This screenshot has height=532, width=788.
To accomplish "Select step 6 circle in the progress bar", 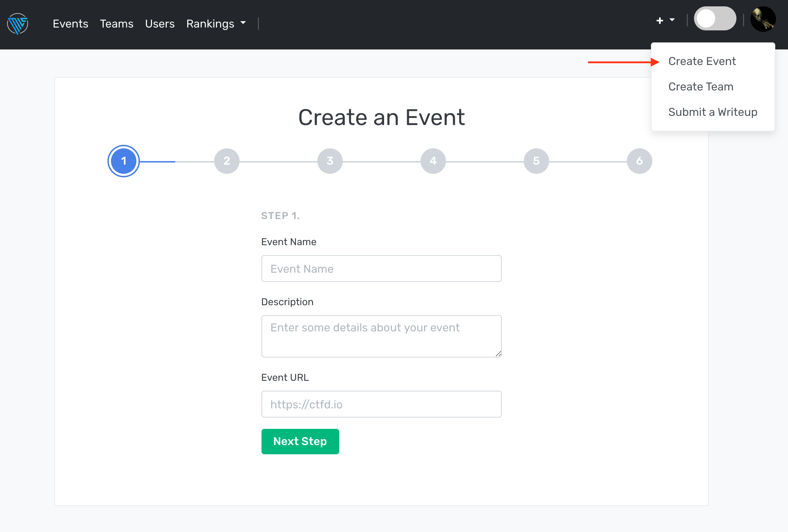I will [639, 161].
